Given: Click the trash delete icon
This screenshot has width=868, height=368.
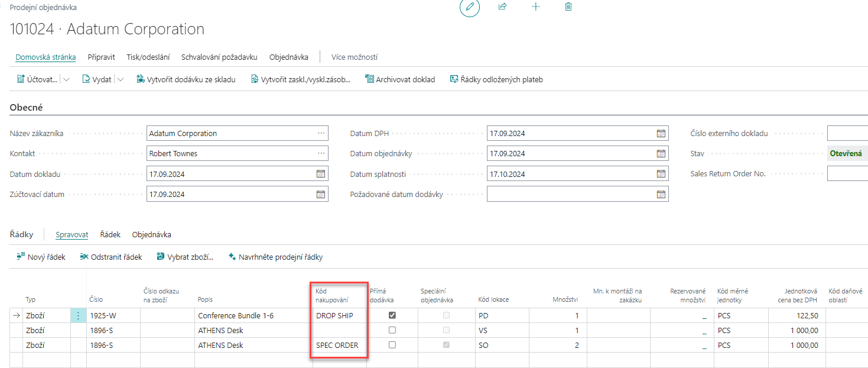Looking at the screenshot, I should (x=568, y=7).
